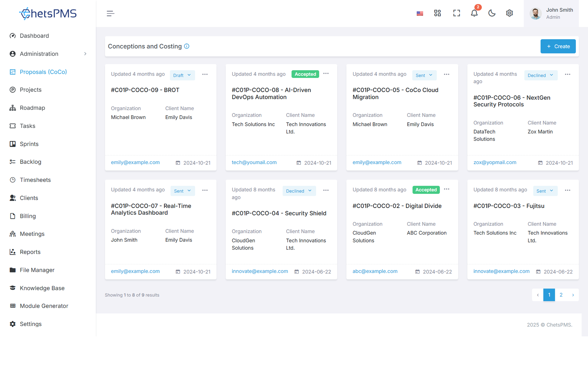
Task: Go to Timesheets in sidebar
Action: [x=35, y=180]
